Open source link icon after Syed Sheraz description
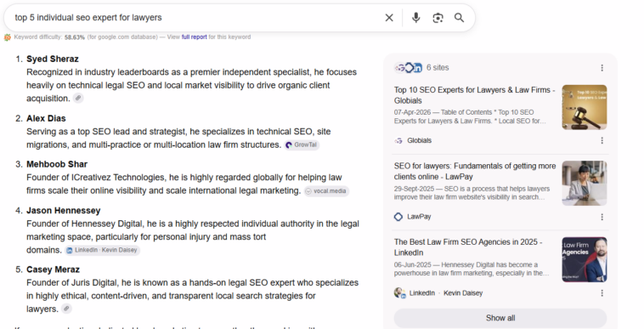The image size is (644, 329). pos(78,98)
